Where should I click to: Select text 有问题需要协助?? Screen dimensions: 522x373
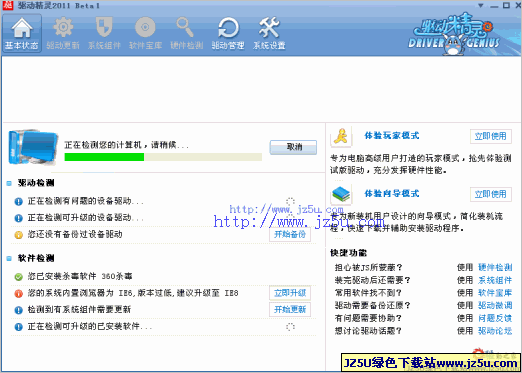point(368,318)
